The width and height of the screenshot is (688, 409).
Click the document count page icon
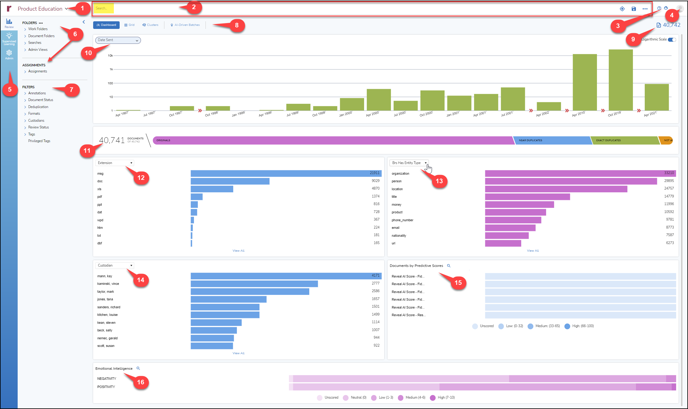(x=659, y=25)
